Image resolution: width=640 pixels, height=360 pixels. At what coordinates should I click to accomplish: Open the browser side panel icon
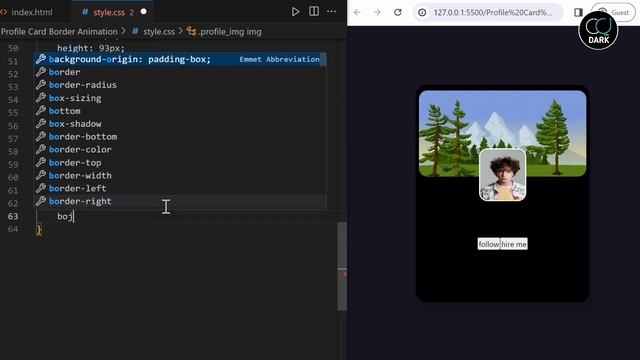pos(578,12)
